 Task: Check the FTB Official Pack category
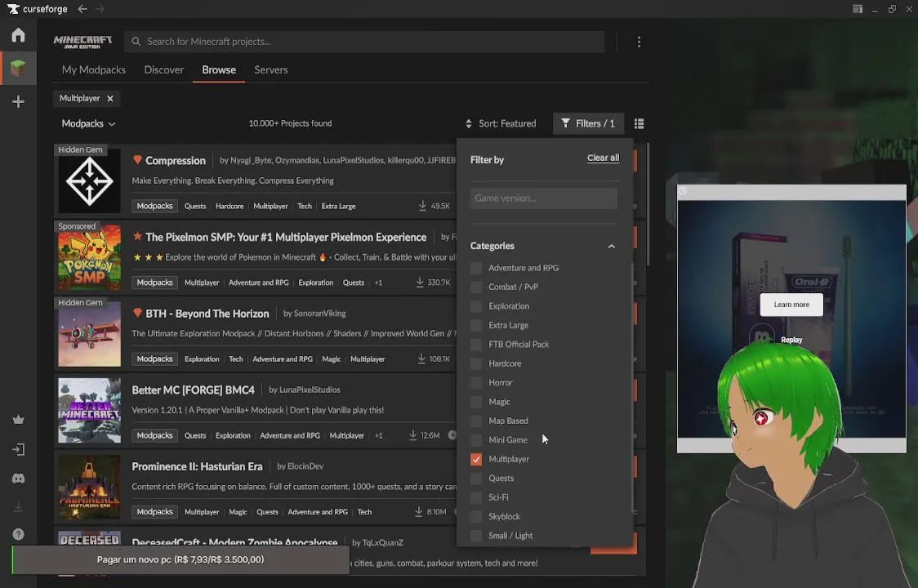pos(476,345)
